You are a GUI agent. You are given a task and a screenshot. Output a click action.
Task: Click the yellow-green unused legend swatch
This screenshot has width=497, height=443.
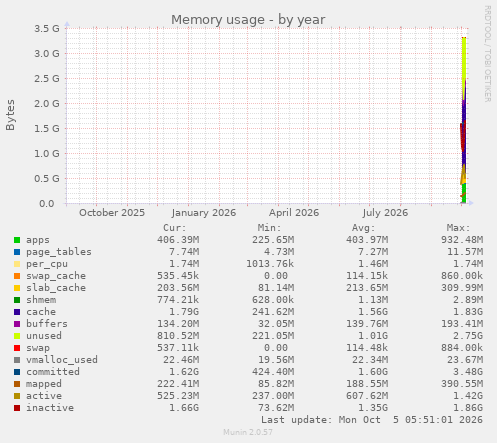(x=17, y=336)
